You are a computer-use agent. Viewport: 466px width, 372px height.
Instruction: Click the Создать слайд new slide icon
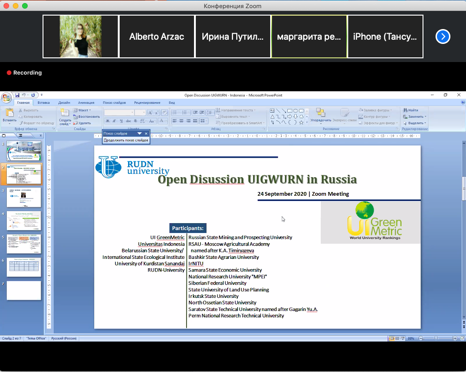tap(64, 112)
